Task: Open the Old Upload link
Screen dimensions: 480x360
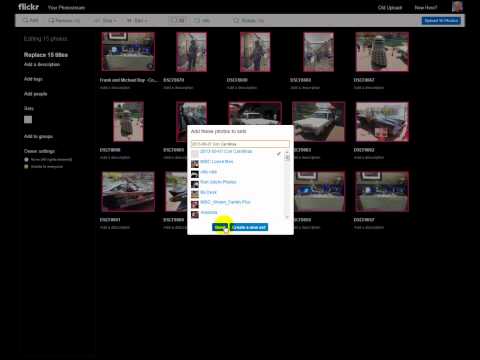Action: pyautogui.click(x=390, y=7)
